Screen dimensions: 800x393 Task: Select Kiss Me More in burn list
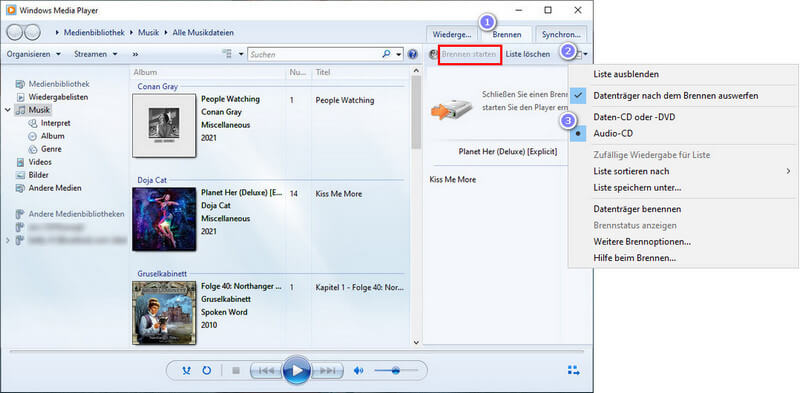pos(453,180)
